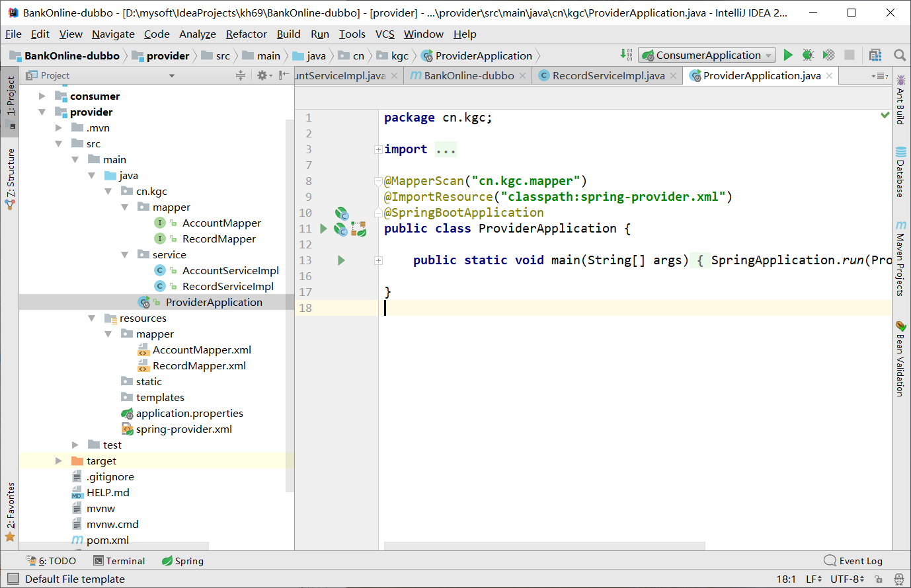Open the Spring tool window

click(183, 561)
